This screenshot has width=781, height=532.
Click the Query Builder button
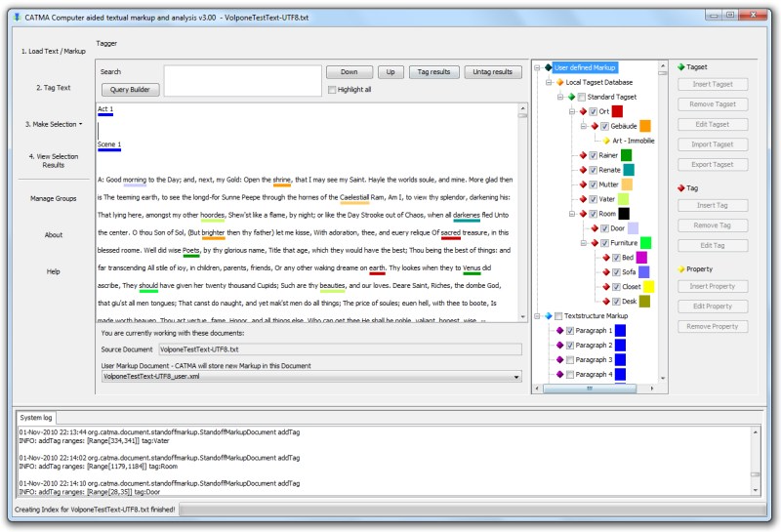130,90
